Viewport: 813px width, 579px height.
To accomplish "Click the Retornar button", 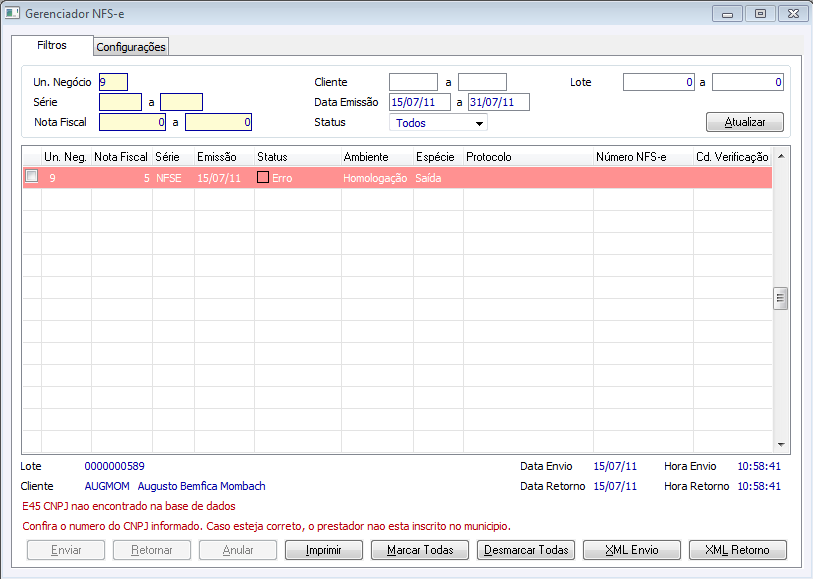I will click(152, 550).
